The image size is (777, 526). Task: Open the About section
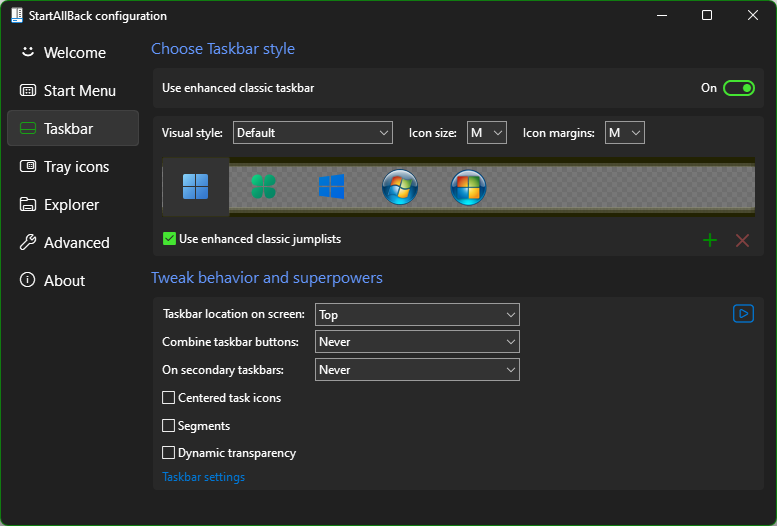73,281
